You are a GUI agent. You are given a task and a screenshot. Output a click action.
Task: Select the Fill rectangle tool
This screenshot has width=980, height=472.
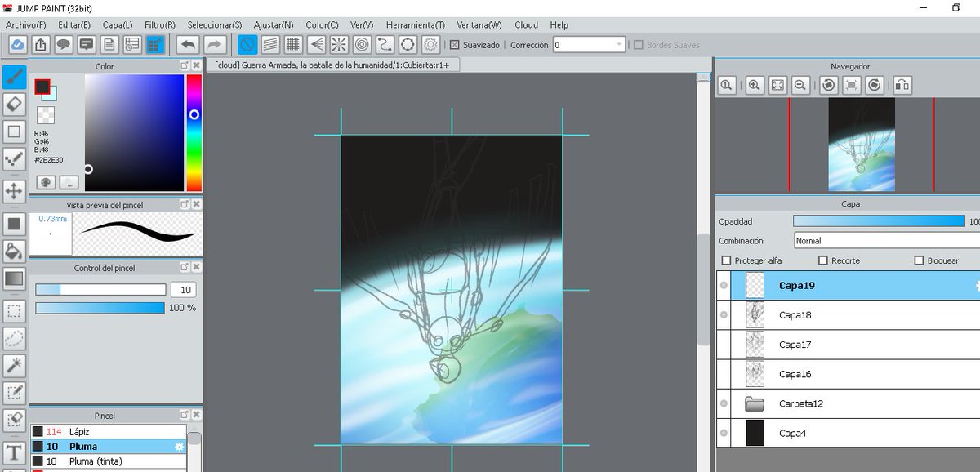click(14, 223)
